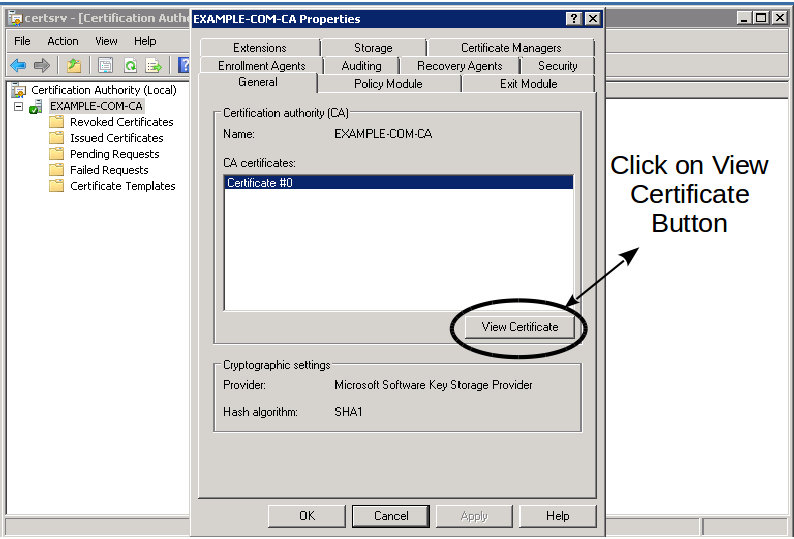Viewport: 794px width, 539px height.
Task: Click the Forward arrow toolbar icon
Action: click(x=42, y=66)
